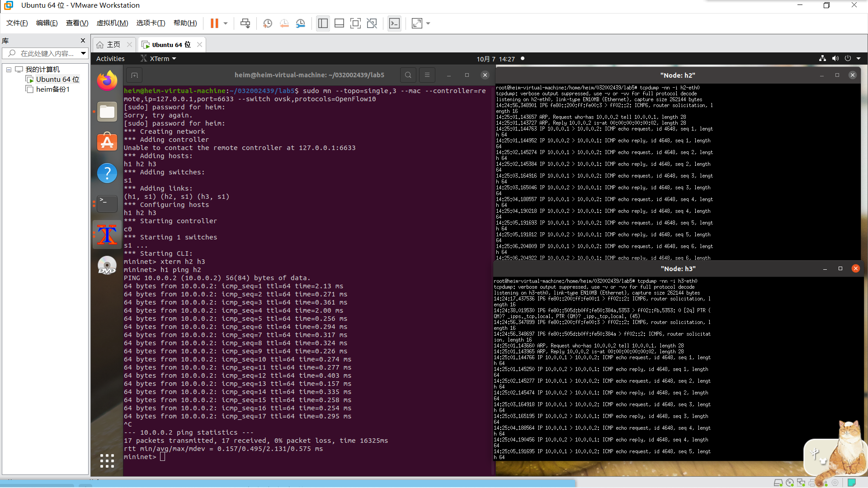The height and width of the screenshot is (488, 868).
Task: Take a snapshot of the VM
Action: click(268, 23)
